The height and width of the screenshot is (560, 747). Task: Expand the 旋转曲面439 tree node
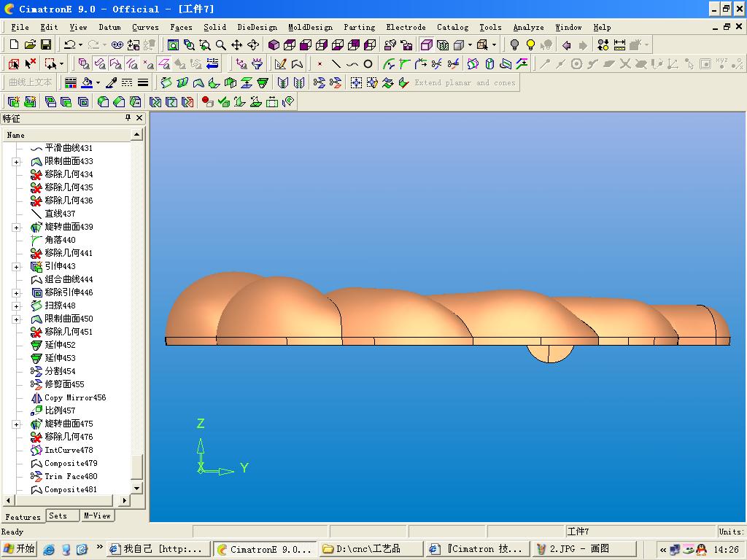pos(16,227)
